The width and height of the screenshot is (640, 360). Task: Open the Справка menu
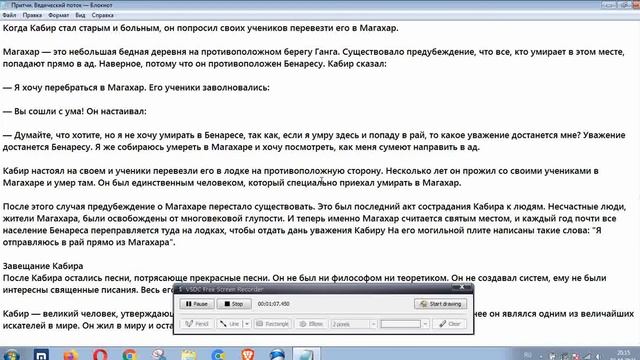[102, 15]
